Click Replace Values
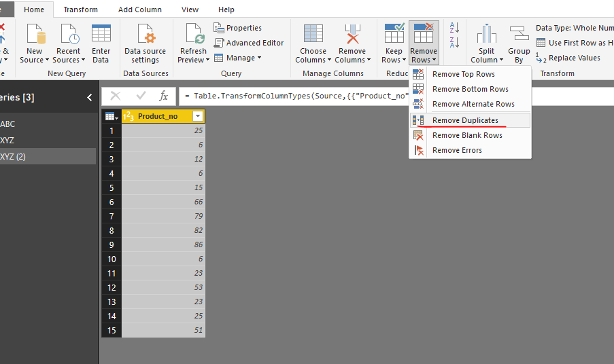This screenshot has height=364, width=614. pyautogui.click(x=568, y=58)
